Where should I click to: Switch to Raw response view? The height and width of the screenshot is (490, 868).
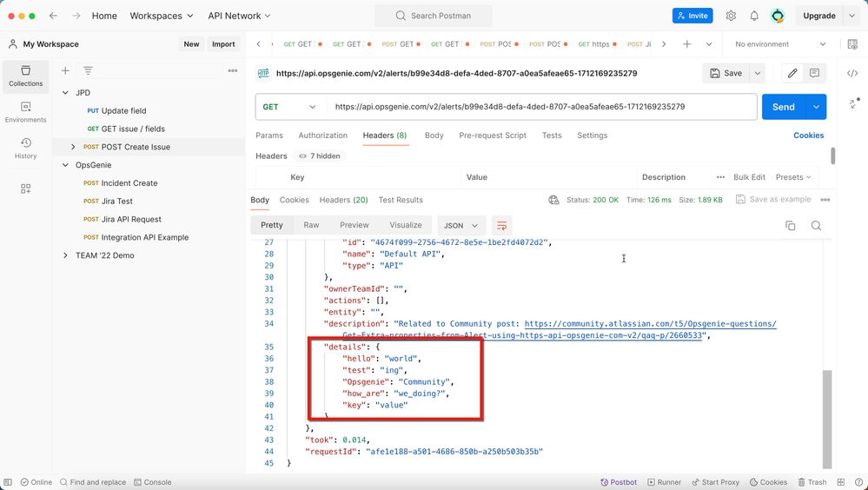coord(311,225)
